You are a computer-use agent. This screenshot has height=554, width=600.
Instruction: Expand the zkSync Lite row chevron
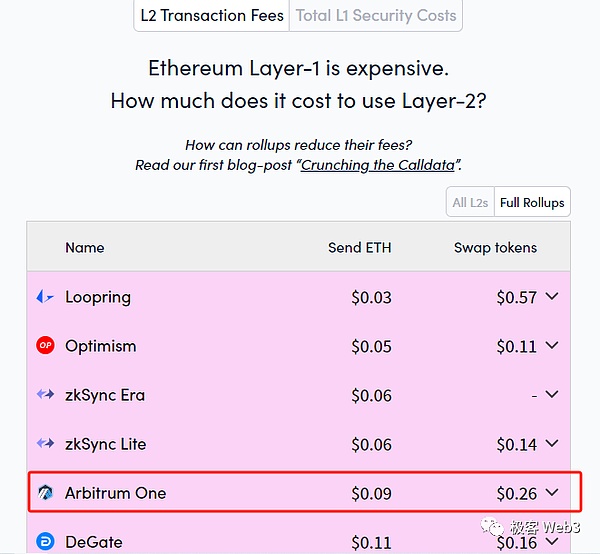click(x=552, y=444)
